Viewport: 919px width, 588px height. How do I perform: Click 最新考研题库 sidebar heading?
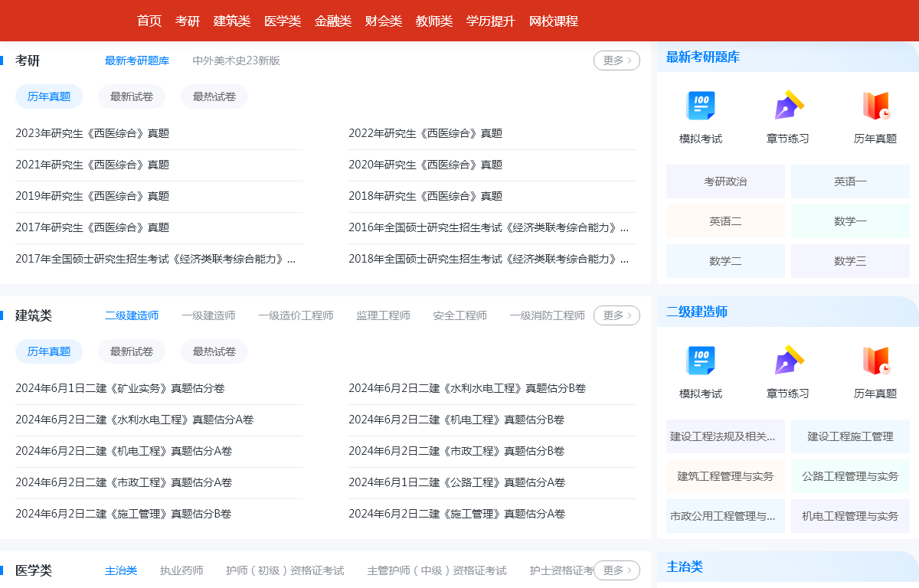pyautogui.click(x=703, y=57)
